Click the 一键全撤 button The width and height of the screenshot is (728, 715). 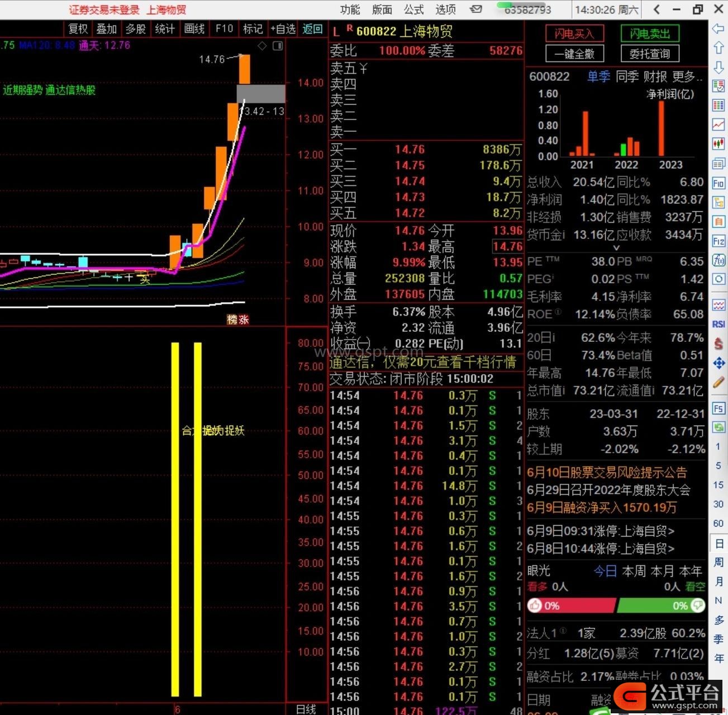click(574, 54)
